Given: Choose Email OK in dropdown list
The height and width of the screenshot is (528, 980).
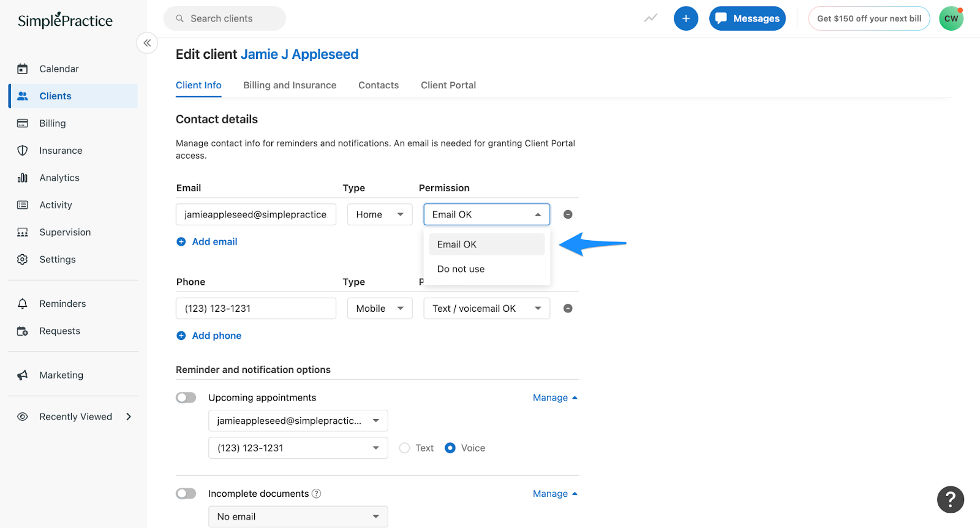Looking at the screenshot, I should pos(487,244).
